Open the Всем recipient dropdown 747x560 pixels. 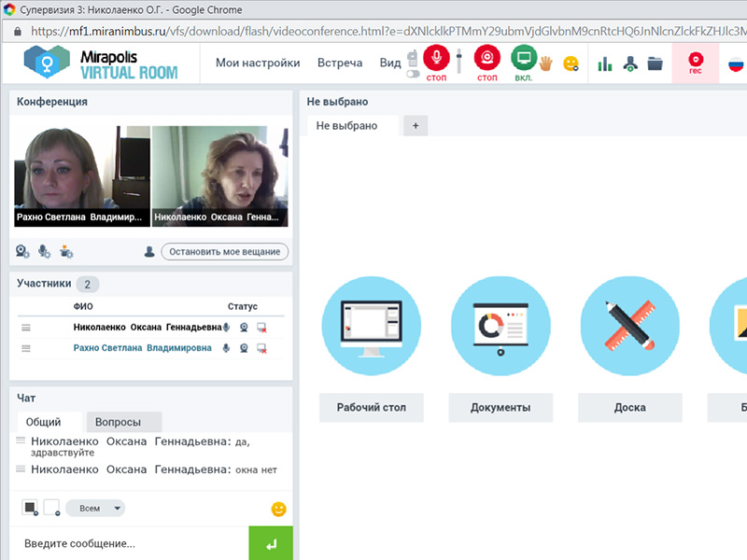(95, 508)
